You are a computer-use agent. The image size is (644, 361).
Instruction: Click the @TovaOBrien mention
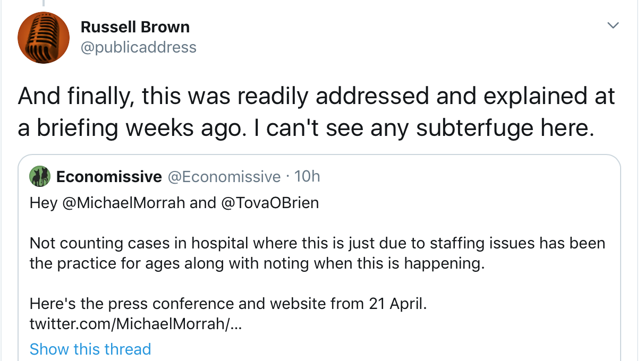(269, 203)
